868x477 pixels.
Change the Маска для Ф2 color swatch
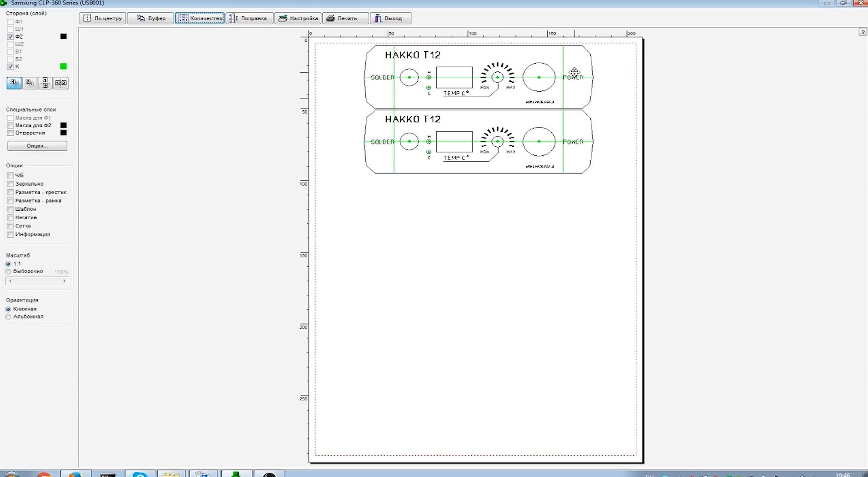64,125
